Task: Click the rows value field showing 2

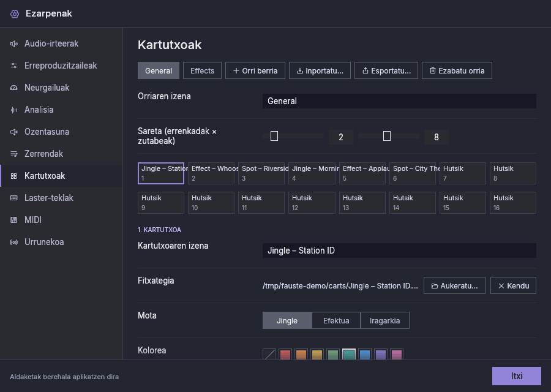Action: coord(341,137)
